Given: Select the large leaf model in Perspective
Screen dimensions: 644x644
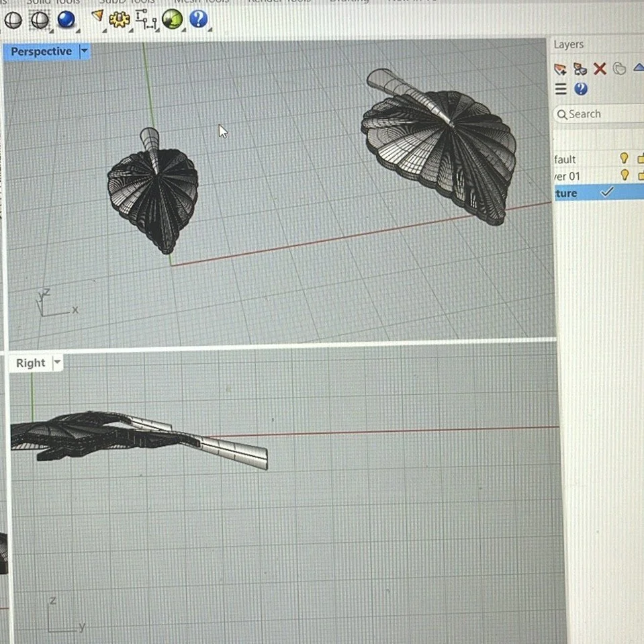Looking at the screenshot, I should pos(439,148).
